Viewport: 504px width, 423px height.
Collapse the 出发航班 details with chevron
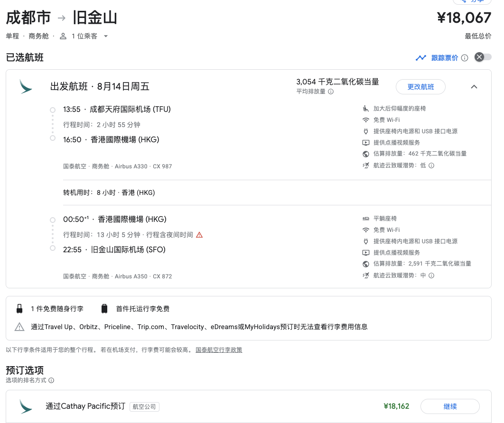[474, 87]
